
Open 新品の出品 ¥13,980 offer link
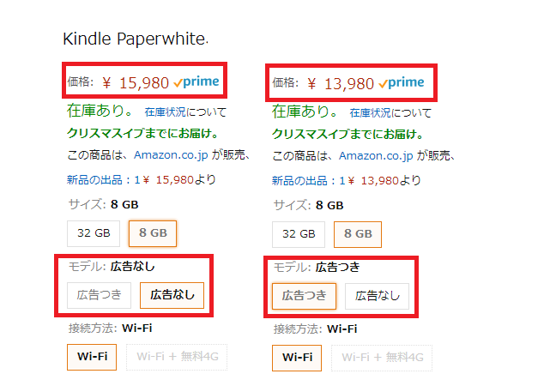pos(347,181)
